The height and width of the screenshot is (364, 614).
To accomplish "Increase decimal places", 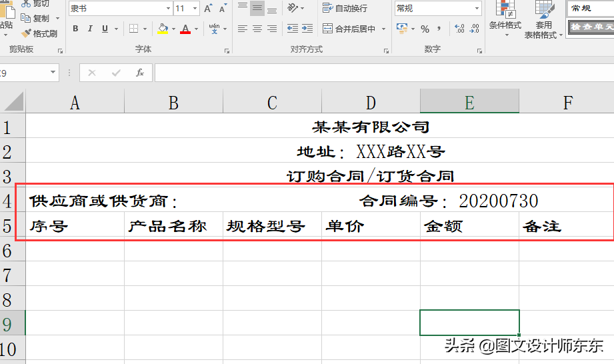I will 459,29.
